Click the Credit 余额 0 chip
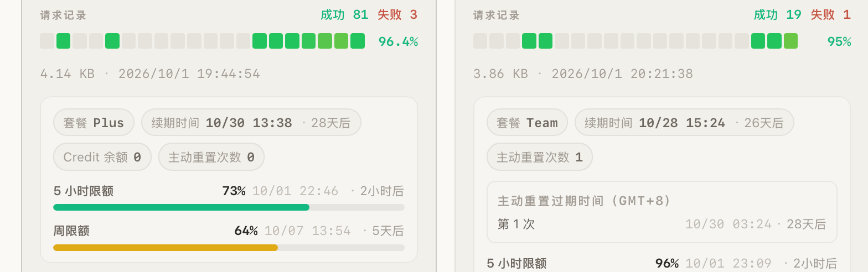This screenshot has width=868, height=272. [102, 157]
